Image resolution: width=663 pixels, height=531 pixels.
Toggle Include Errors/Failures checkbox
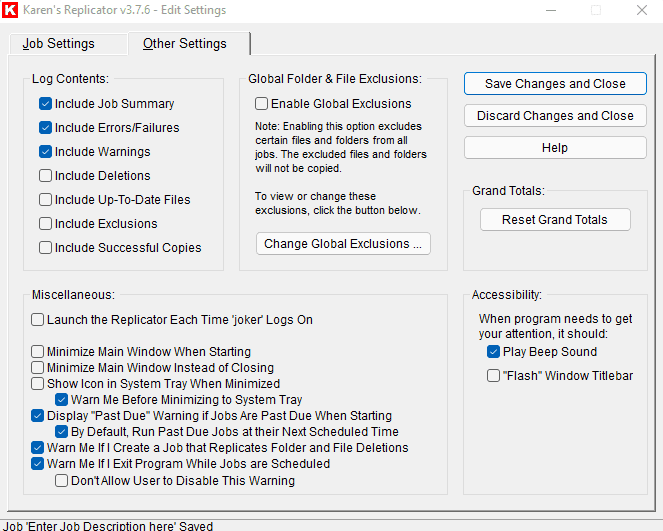pos(45,128)
